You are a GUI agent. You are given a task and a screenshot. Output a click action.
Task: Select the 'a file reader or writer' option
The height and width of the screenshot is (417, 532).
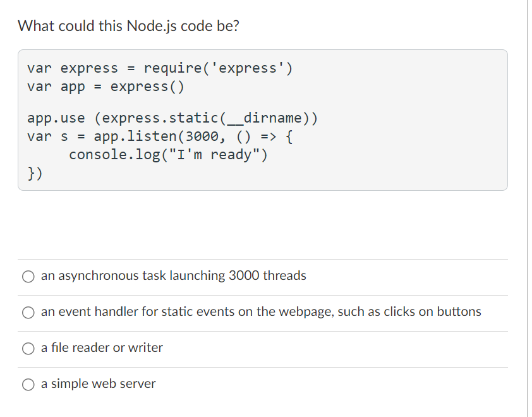pyautogui.click(x=28, y=347)
